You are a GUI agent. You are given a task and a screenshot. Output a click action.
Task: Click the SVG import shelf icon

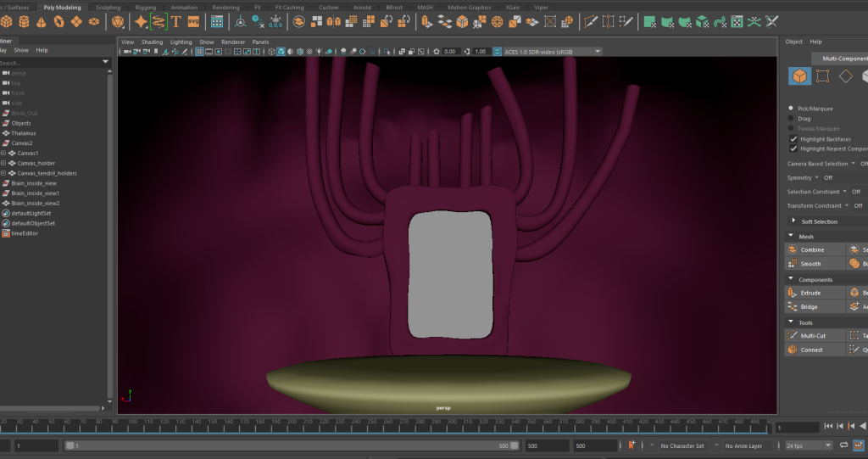tap(194, 21)
